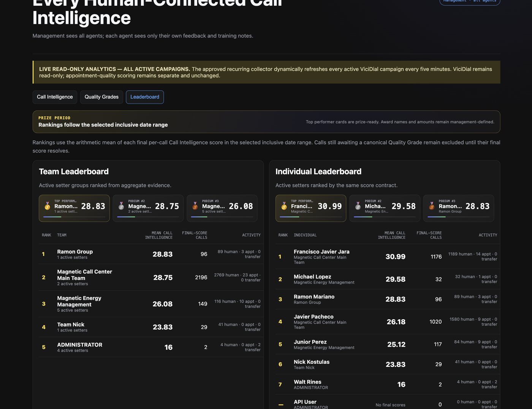Select the ADMINISTRATOR team row name
Screen dimensions: 532x409
pyautogui.click(x=79, y=345)
